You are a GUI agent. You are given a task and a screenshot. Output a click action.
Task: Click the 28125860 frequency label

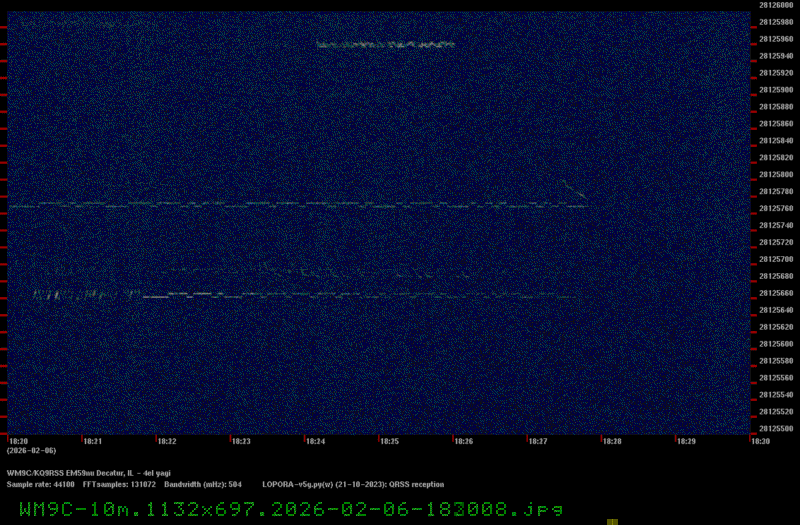(776, 123)
